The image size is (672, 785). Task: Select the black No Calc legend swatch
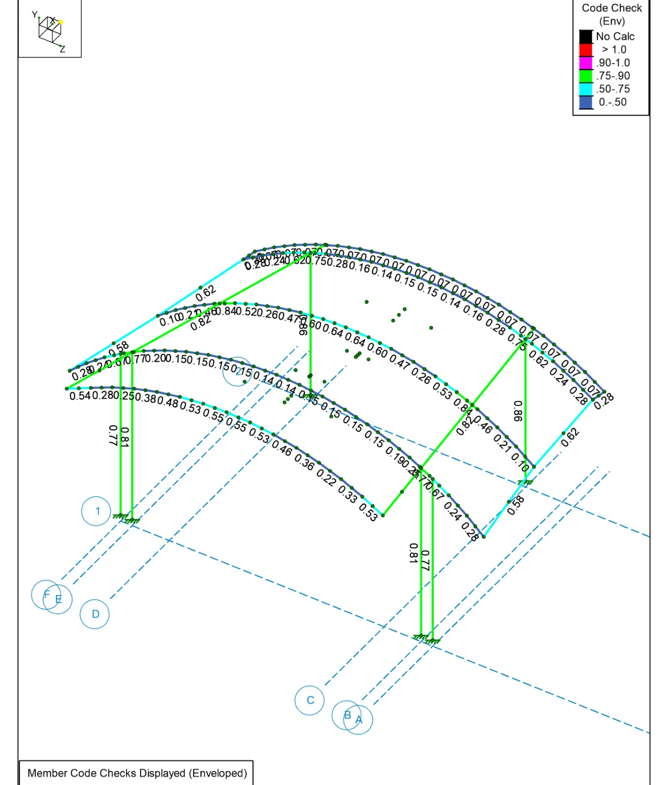pyautogui.click(x=586, y=37)
